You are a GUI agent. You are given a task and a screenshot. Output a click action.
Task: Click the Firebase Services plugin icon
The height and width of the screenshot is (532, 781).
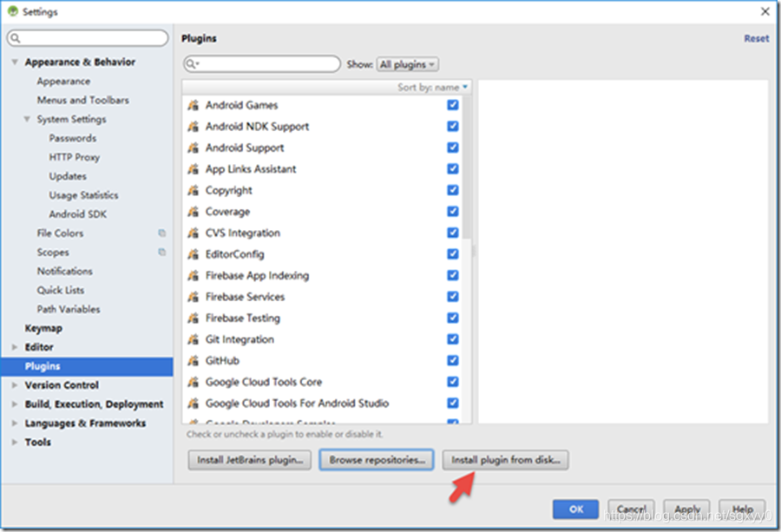click(194, 297)
